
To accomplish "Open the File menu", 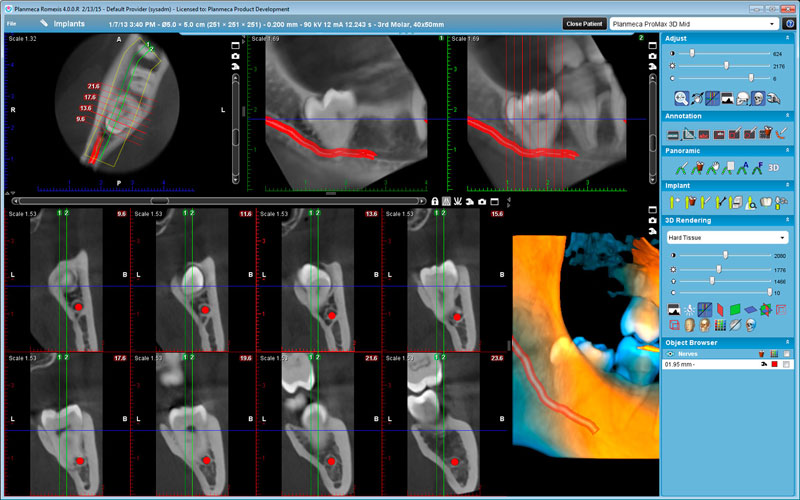I will (x=11, y=22).
